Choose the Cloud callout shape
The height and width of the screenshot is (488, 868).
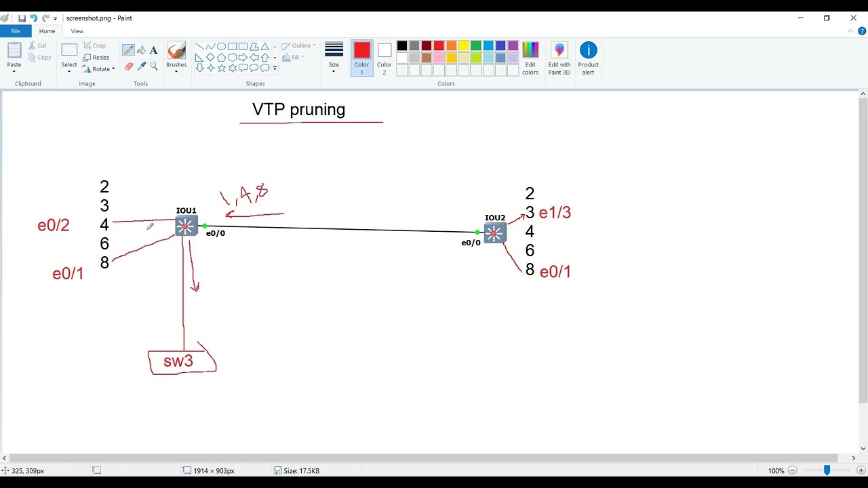[x=264, y=68]
